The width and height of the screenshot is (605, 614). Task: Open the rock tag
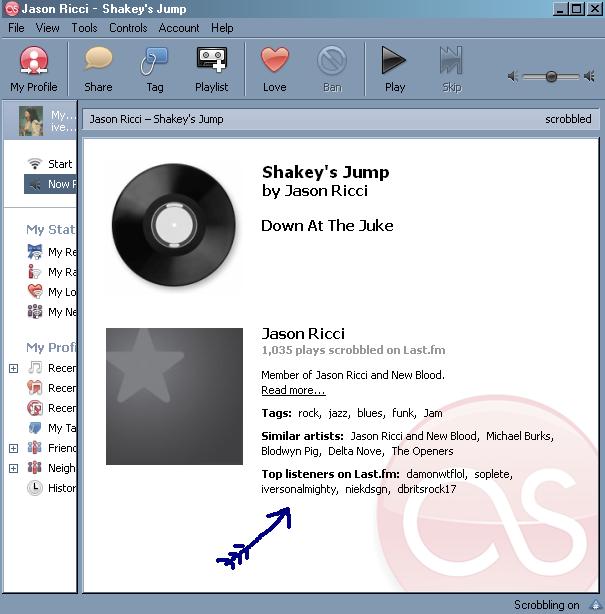(309, 413)
